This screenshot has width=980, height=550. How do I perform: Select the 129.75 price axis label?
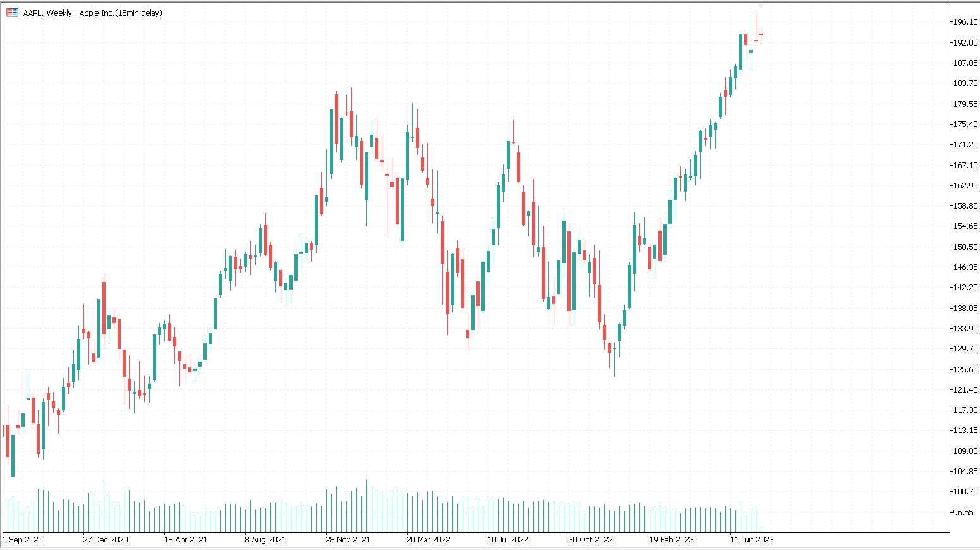click(965, 349)
